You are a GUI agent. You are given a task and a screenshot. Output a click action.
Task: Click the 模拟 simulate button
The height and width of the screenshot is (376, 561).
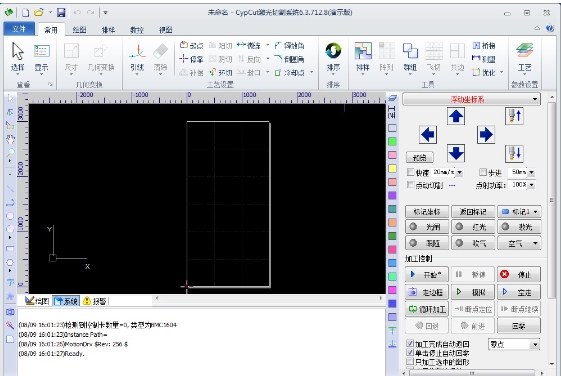coord(473,292)
